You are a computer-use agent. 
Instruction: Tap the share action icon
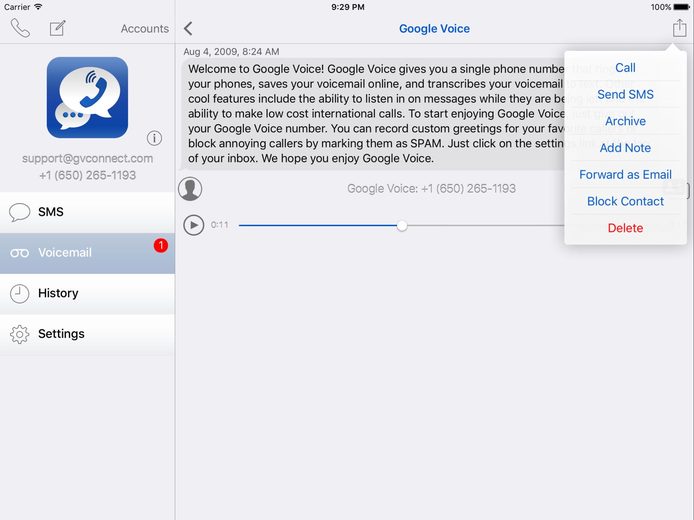coord(680,28)
